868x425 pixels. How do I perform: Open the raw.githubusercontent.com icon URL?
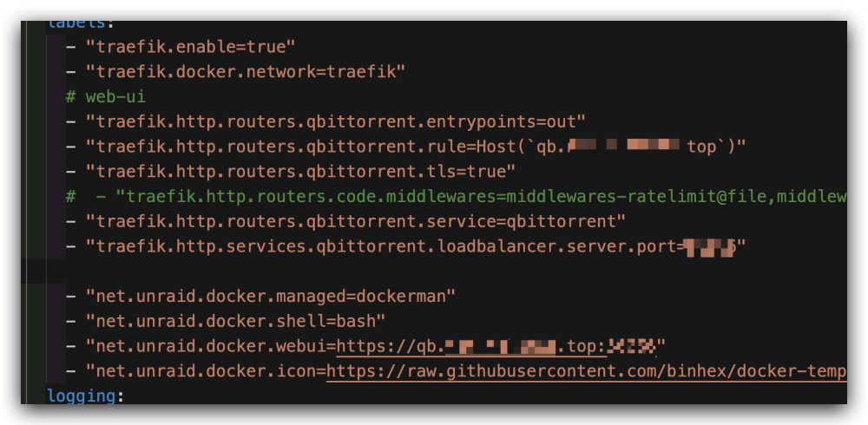tap(586, 372)
